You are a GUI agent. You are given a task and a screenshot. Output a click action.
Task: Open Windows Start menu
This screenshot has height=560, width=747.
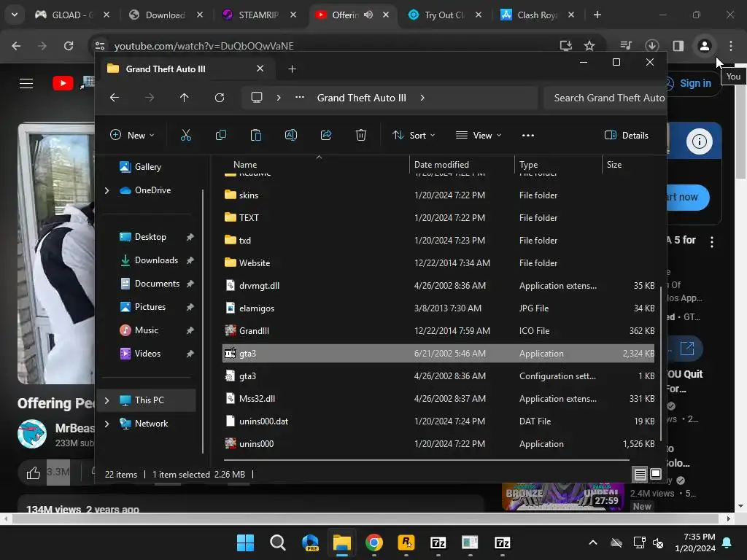(x=245, y=542)
